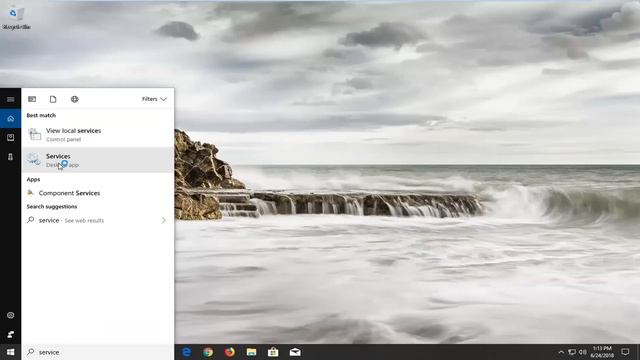The width and height of the screenshot is (640, 360).
Task: Open search Settings gear icon
Action: click(11, 315)
